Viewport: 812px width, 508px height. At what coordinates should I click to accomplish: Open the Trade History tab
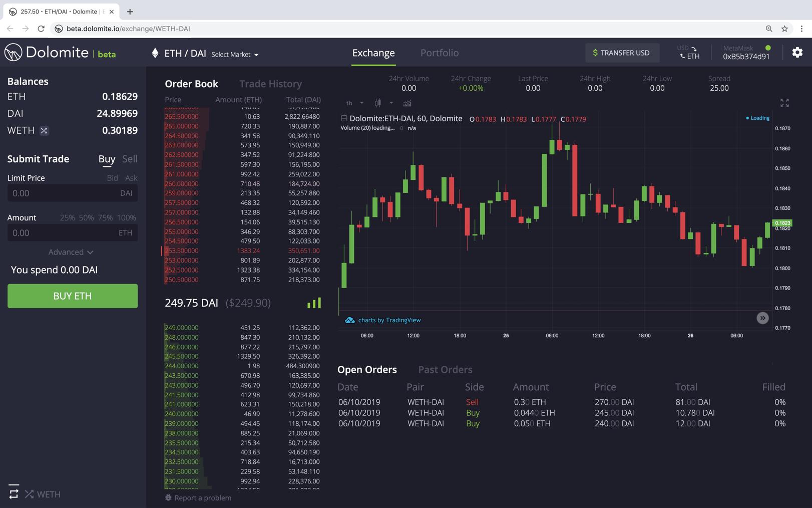[x=270, y=84]
